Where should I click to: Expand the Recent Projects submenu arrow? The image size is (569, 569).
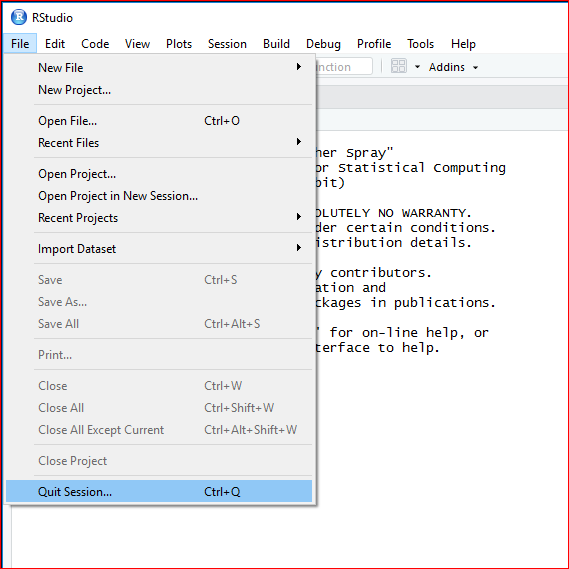299,217
